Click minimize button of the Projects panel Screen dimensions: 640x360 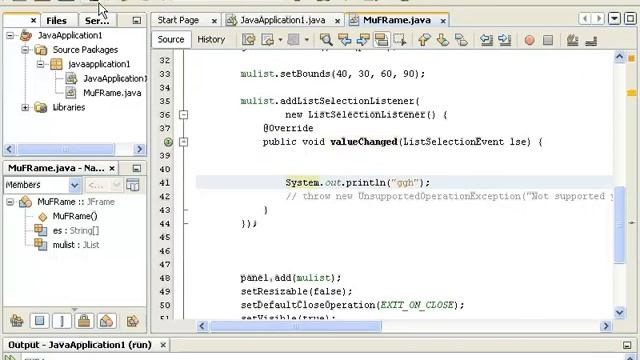click(x=137, y=20)
